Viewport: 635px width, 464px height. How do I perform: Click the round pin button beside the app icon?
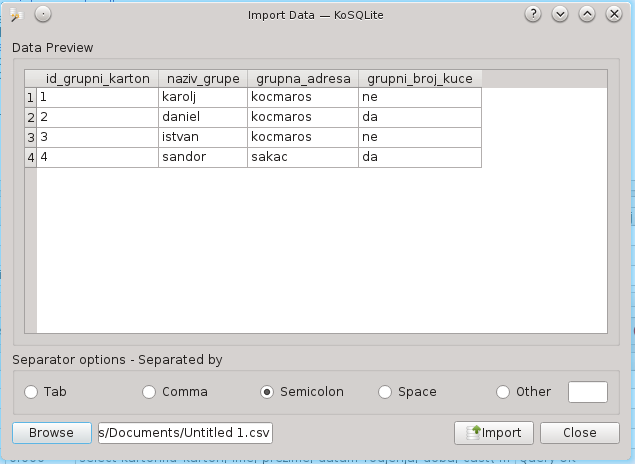pos(42,14)
